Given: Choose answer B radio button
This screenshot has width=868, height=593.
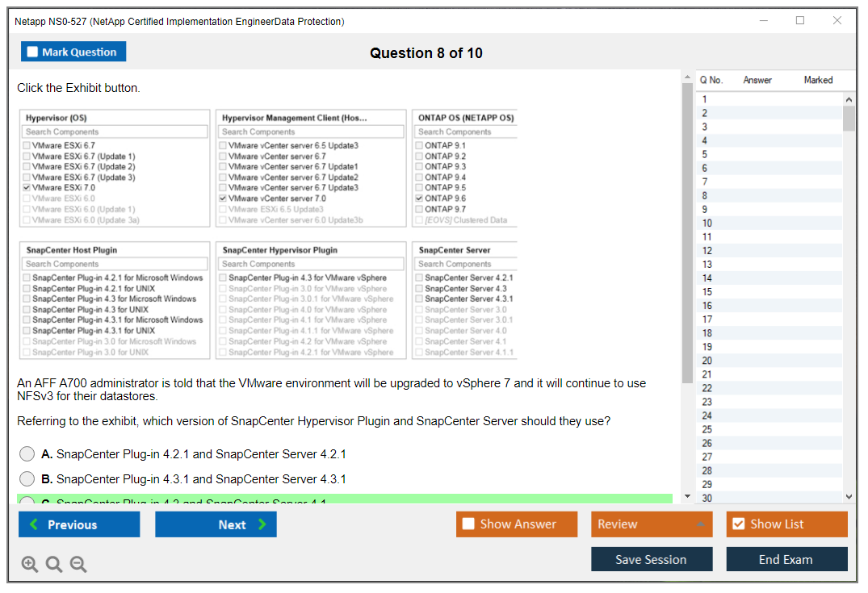Looking at the screenshot, I should pos(27,479).
